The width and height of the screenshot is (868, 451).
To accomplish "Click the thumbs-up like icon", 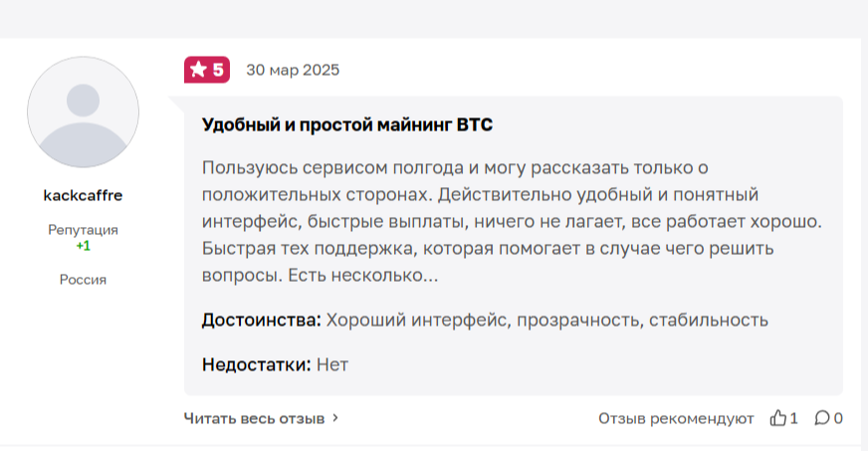I will (778, 418).
